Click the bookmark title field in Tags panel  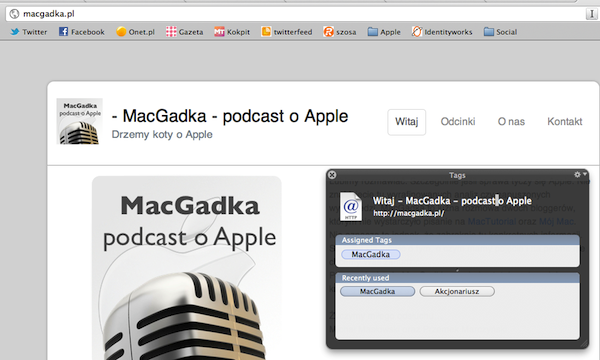coord(452,201)
